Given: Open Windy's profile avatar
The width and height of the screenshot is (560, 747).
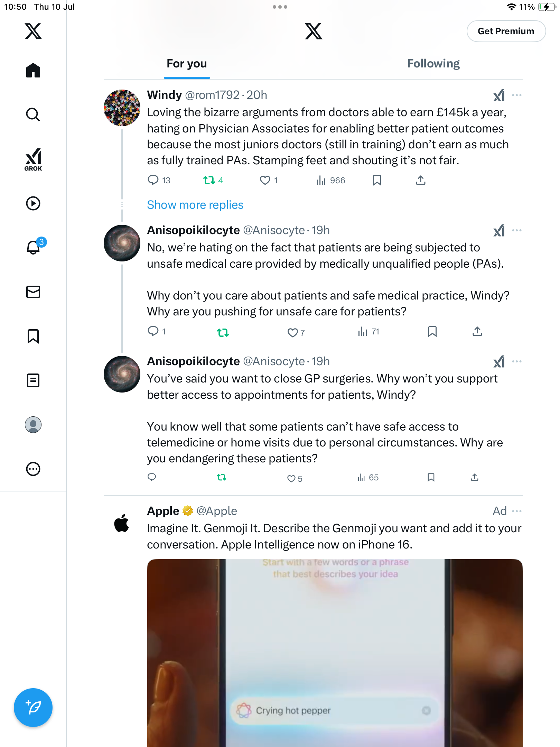Looking at the screenshot, I should point(122,108).
